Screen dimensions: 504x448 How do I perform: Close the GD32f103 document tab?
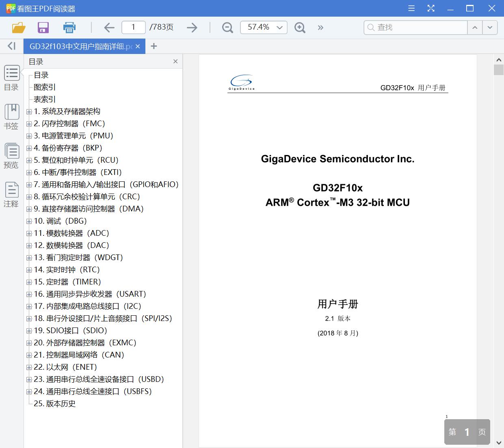point(138,47)
